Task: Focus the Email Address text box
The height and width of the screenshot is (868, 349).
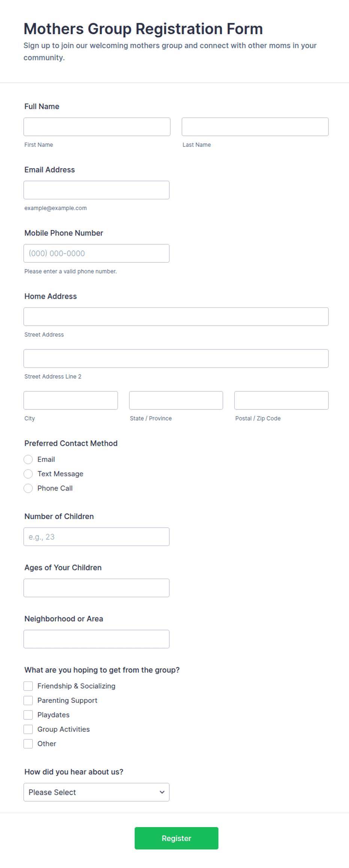Action: click(x=96, y=190)
